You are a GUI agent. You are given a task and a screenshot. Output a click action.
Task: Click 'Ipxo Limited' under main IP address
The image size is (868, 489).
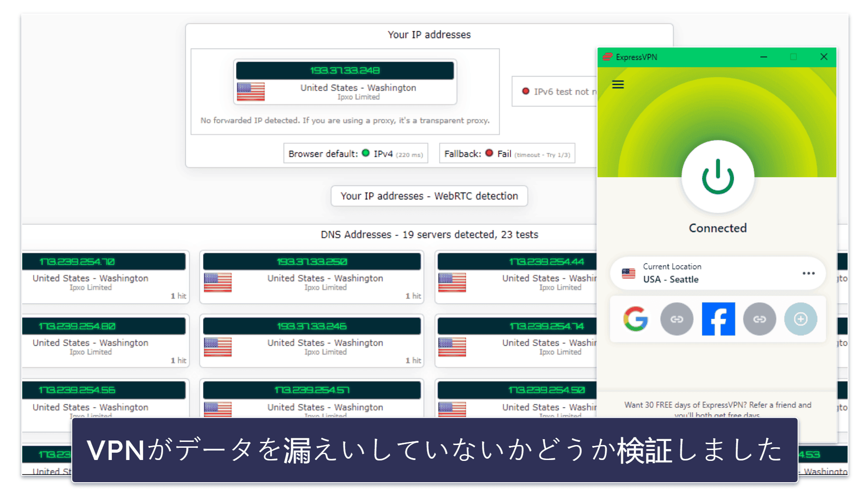tap(358, 97)
